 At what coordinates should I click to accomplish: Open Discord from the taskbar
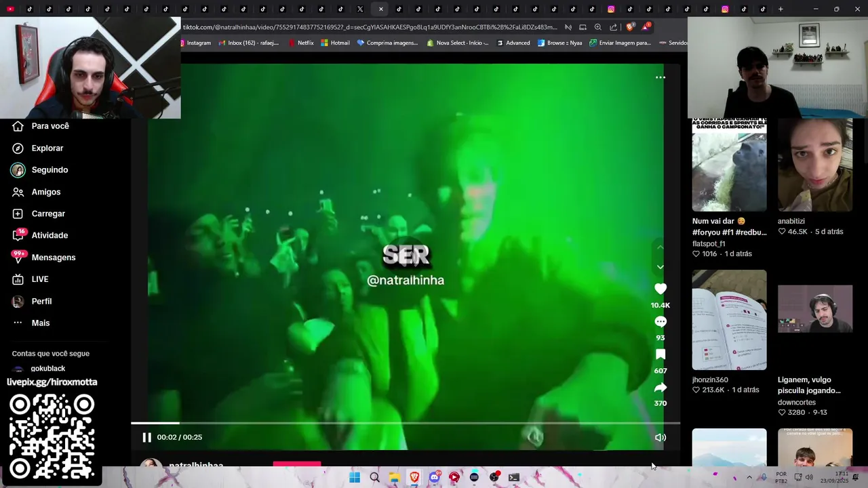click(x=435, y=477)
